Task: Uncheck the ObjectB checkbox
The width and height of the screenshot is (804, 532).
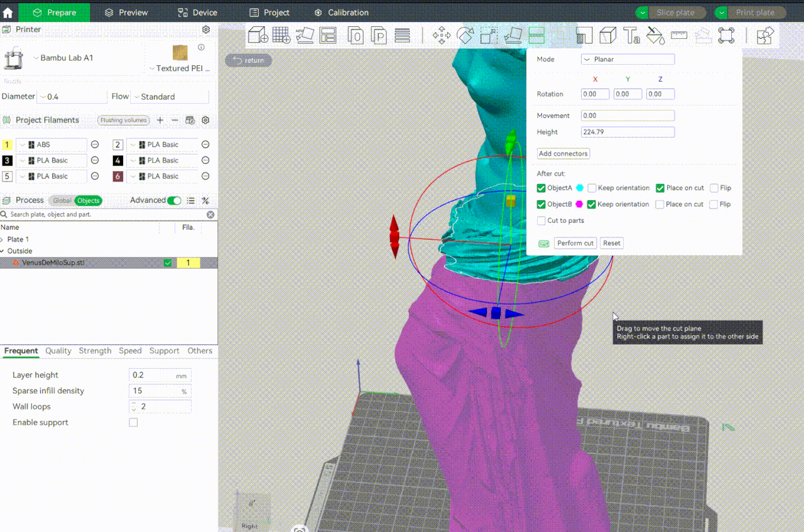Action: [541, 204]
